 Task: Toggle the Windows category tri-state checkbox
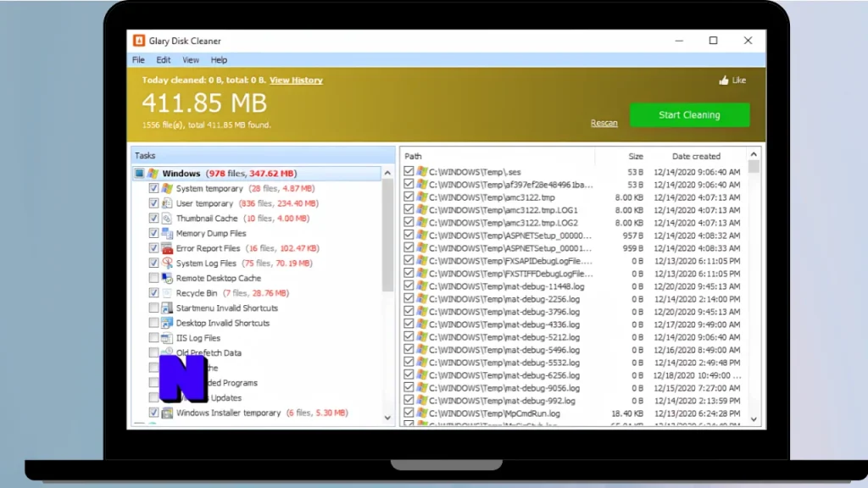click(x=140, y=173)
